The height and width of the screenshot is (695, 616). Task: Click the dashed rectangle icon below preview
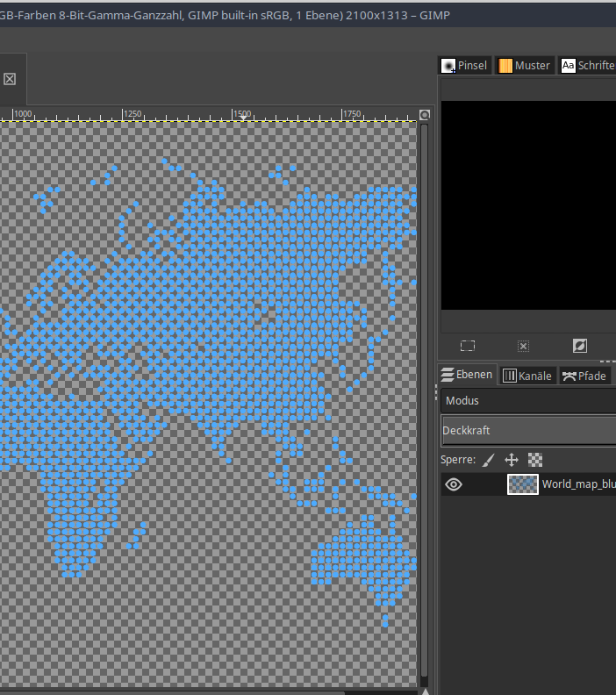(468, 346)
